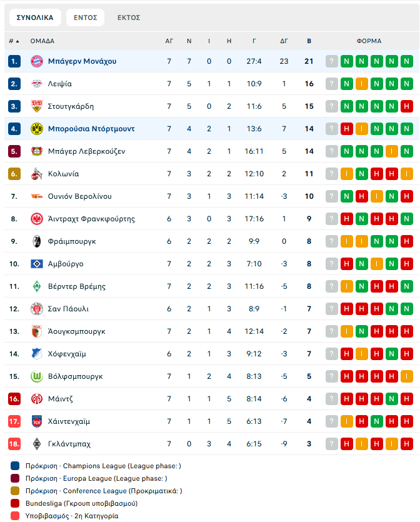
Task: Sort table by the # rank column
Action: 14,41
